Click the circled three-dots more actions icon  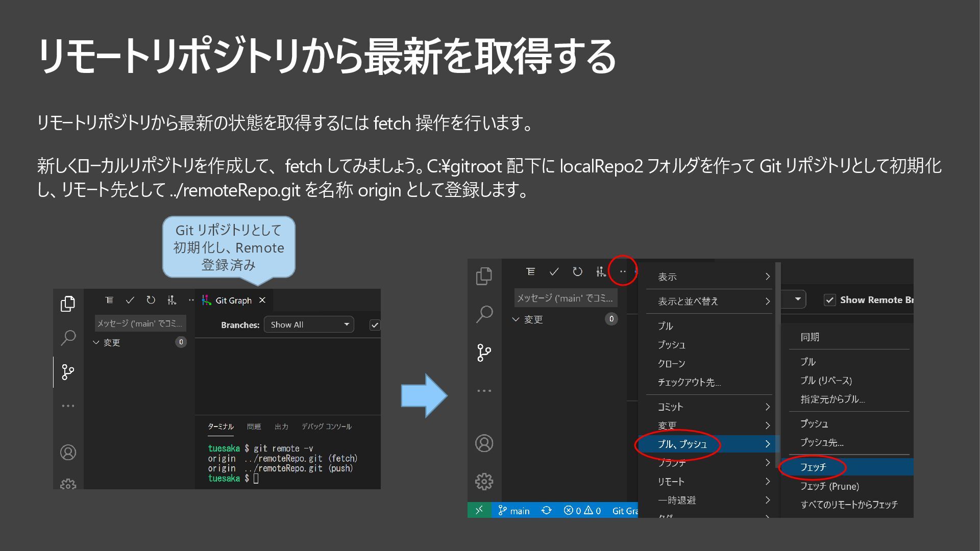click(x=623, y=271)
